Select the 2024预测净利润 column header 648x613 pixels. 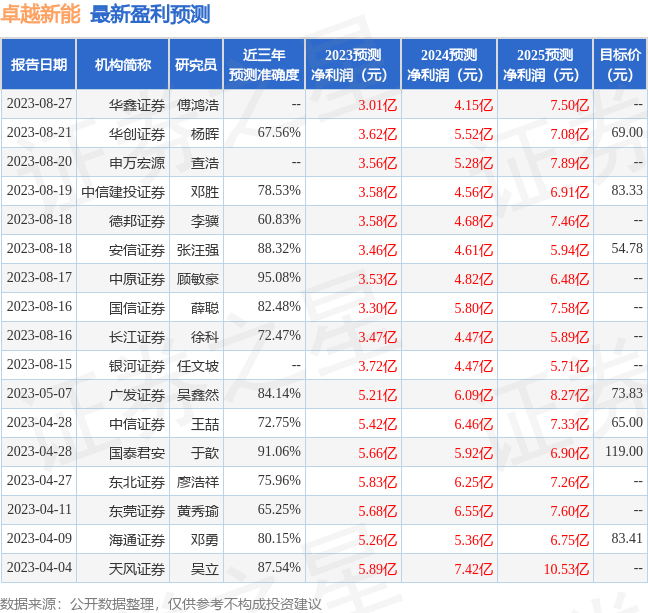[449, 64]
